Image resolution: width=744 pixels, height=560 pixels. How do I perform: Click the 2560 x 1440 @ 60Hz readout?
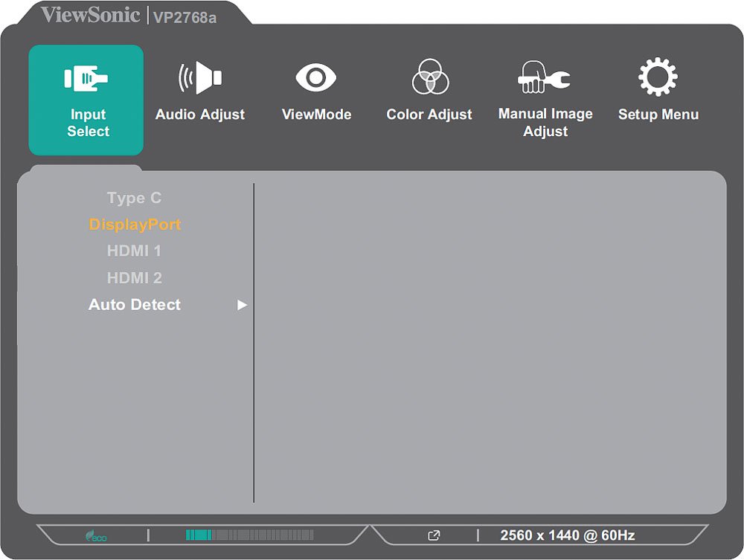568,535
